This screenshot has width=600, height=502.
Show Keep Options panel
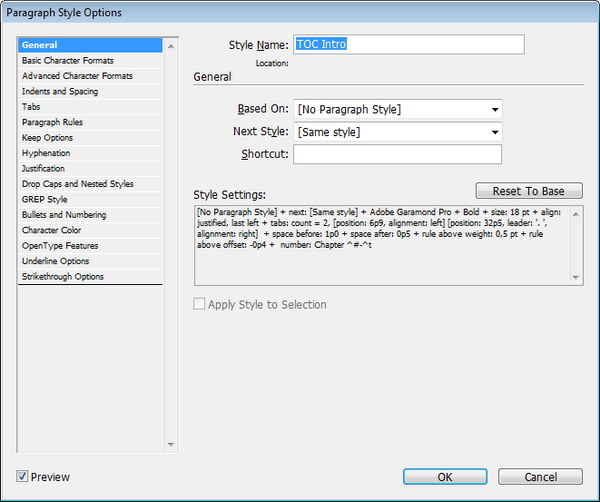point(90,138)
